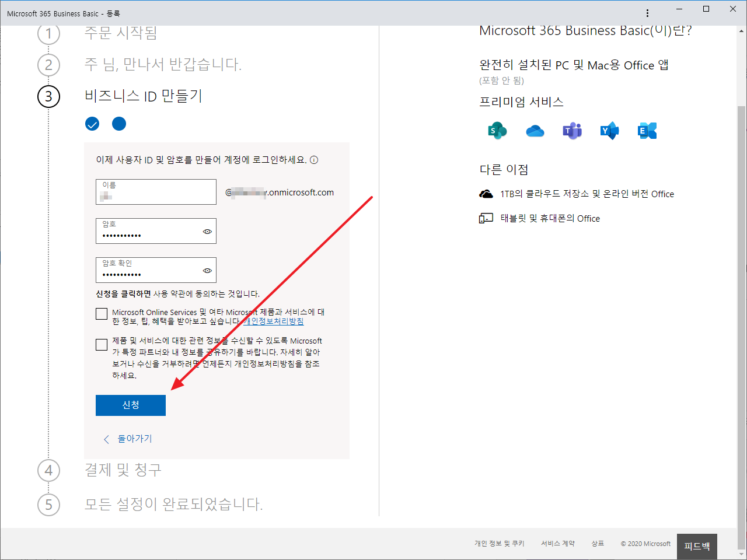Check the Microsoft Online Services info checkbox
747x560 pixels.
(x=102, y=314)
